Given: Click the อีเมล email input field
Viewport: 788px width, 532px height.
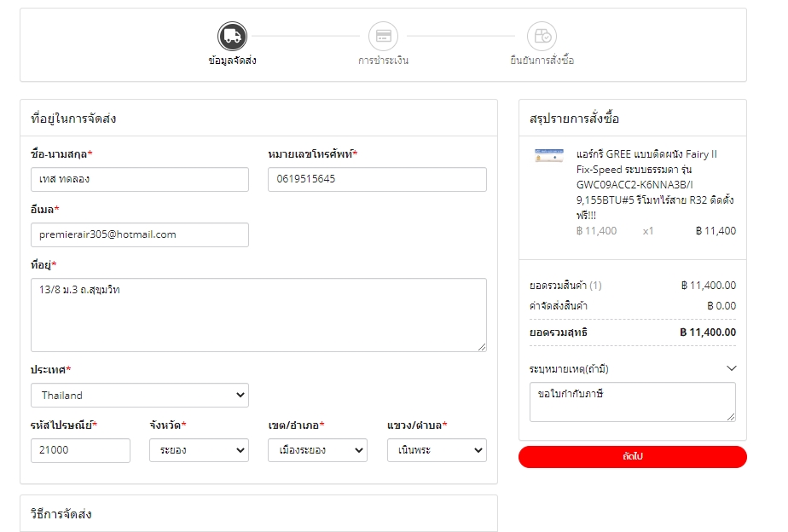Looking at the screenshot, I should click(140, 234).
